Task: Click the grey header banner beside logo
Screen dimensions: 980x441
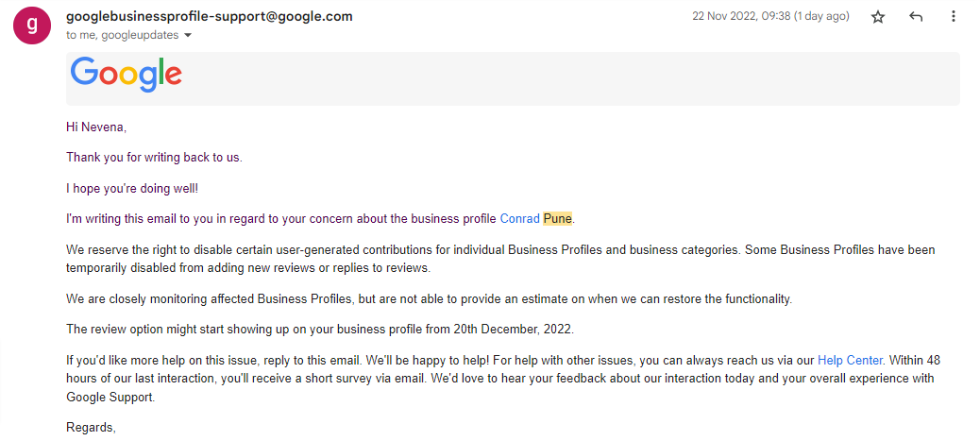Action: click(570, 78)
